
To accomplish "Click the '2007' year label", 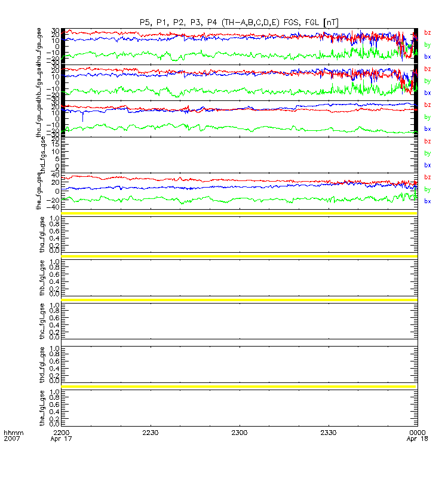I will click(x=11, y=439).
